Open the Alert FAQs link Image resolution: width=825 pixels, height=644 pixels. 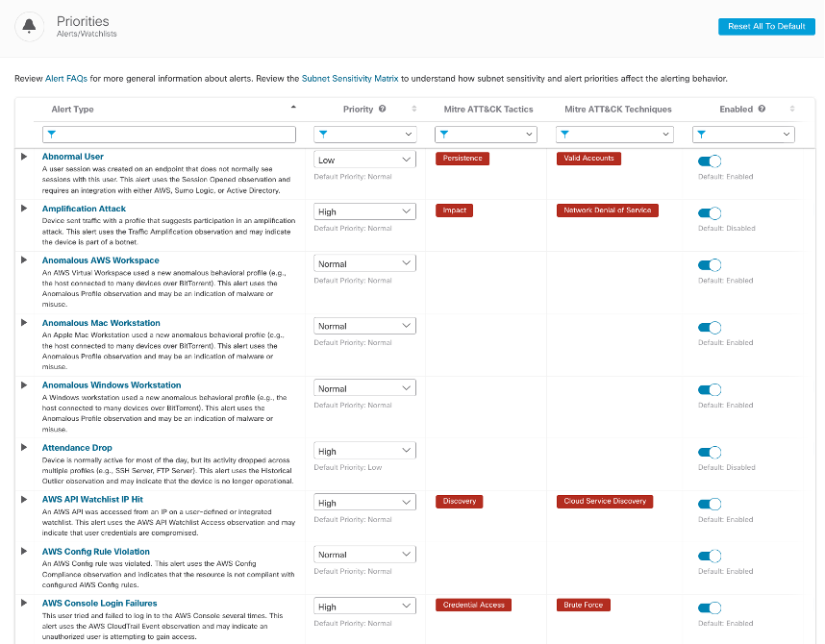(66, 78)
